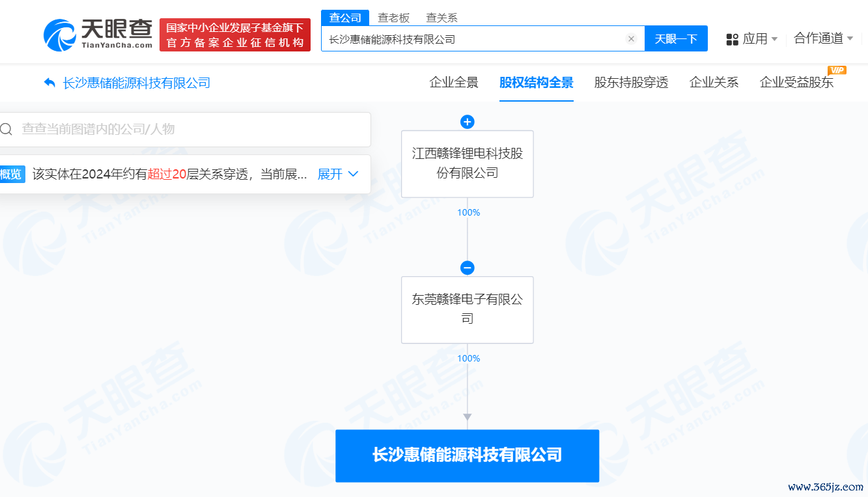Switch to the 查老板 search tab
The height and width of the screenshot is (497, 868).
point(394,18)
